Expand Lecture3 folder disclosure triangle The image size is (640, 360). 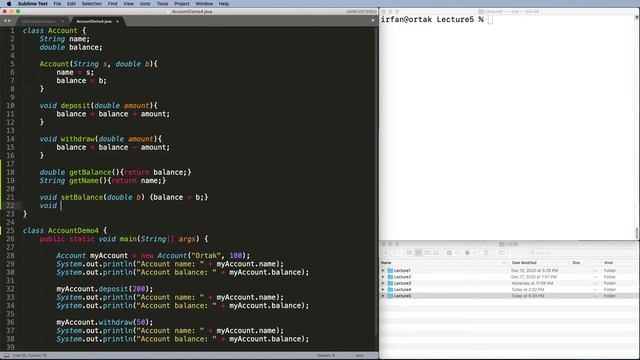point(383,283)
